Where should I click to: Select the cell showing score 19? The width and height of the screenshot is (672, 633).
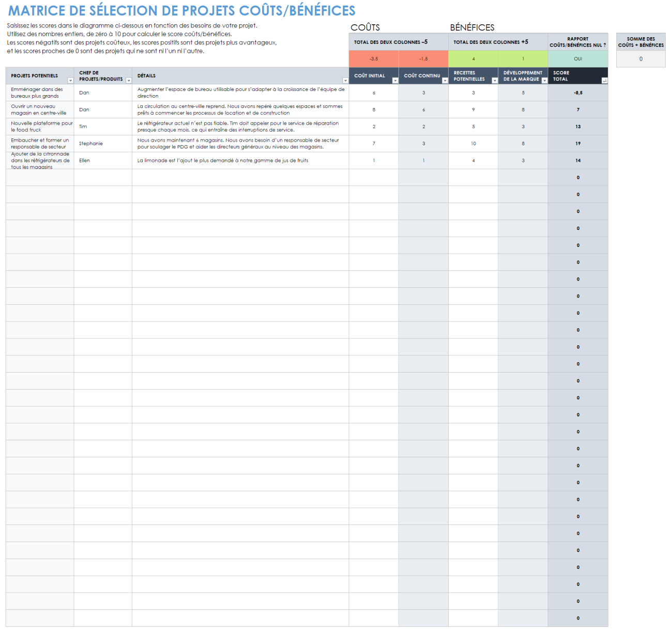coord(577,143)
